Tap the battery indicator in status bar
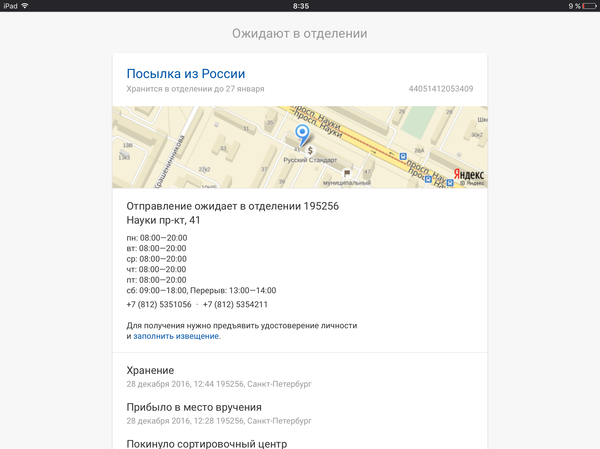This screenshot has width=600, height=449. [x=585, y=6]
